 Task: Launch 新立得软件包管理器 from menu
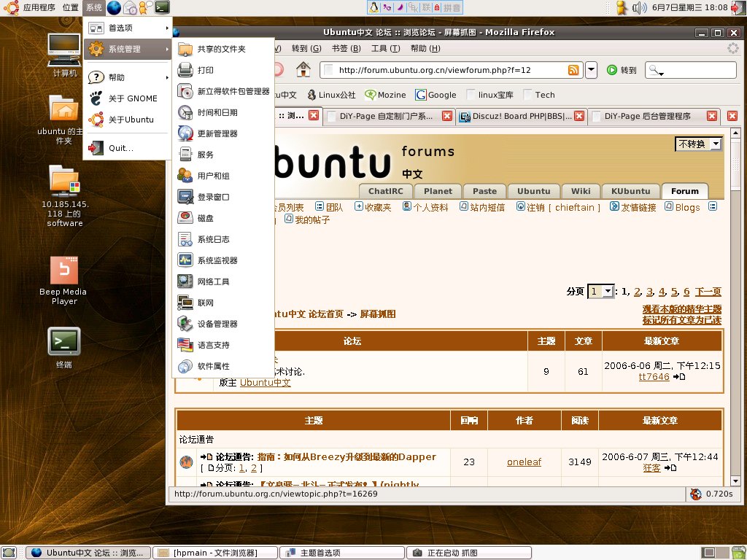(223, 91)
